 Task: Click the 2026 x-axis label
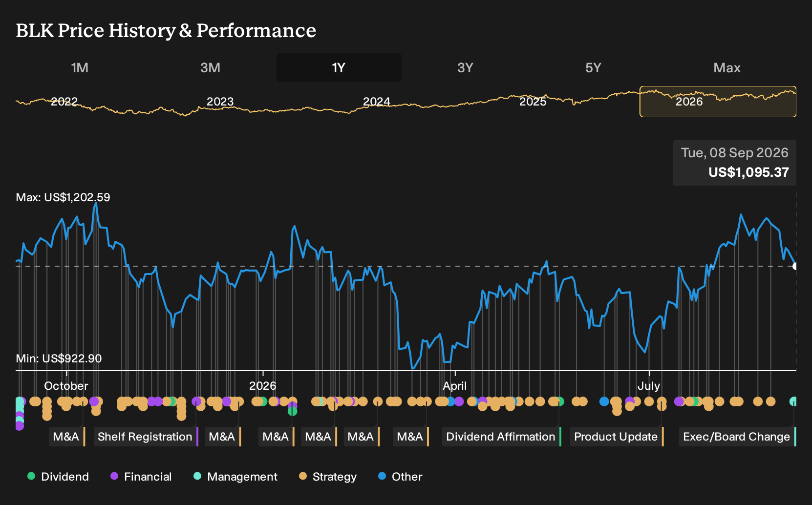[263, 386]
